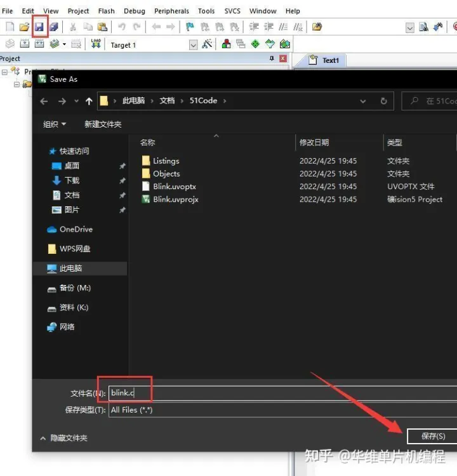This screenshot has width=457, height=476.
Task: Click the Navigate Backwards arrow icon
Action: pyautogui.click(x=156, y=27)
